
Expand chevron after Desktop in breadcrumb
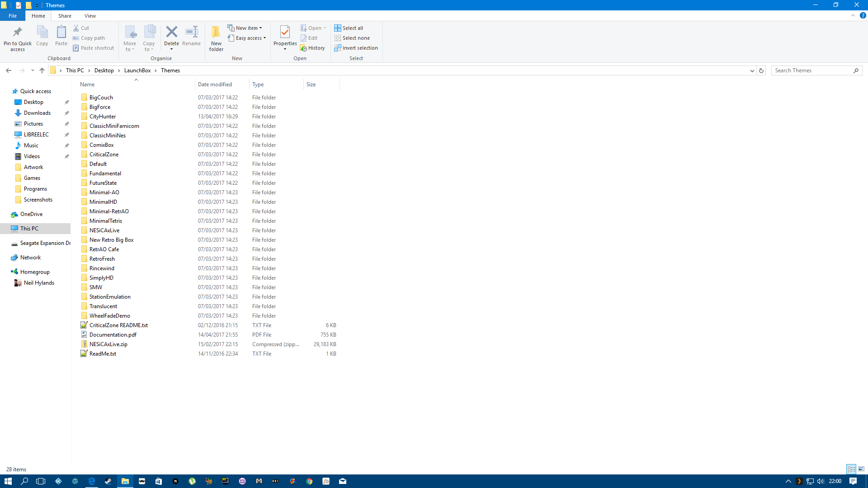pyautogui.click(x=119, y=70)
